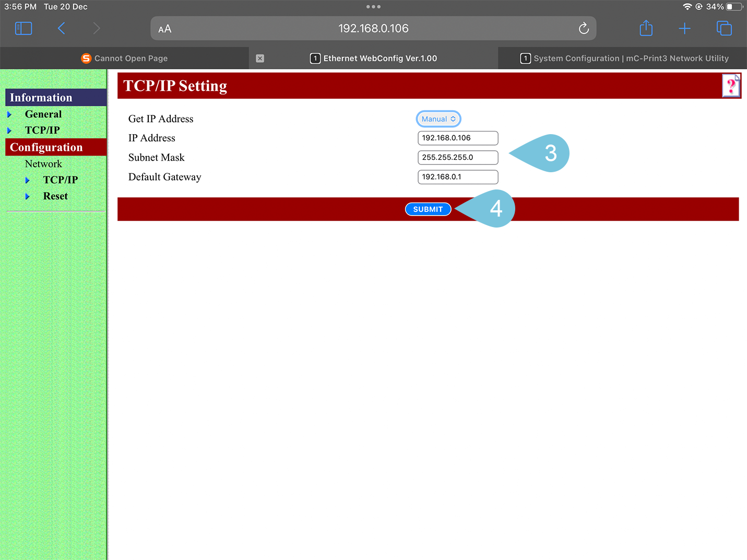
Task: Switch to the System Configuration tab
Action: coord(624,58)
